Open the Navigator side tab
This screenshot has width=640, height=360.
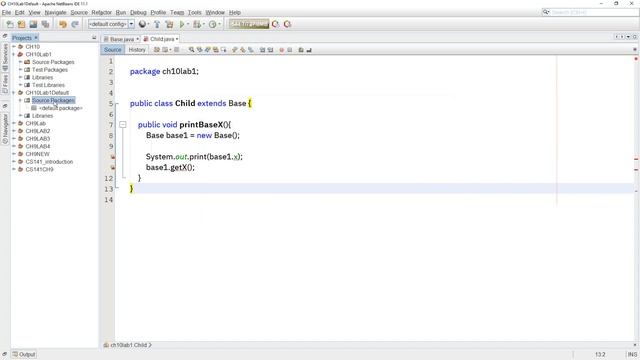coord(5,129)
